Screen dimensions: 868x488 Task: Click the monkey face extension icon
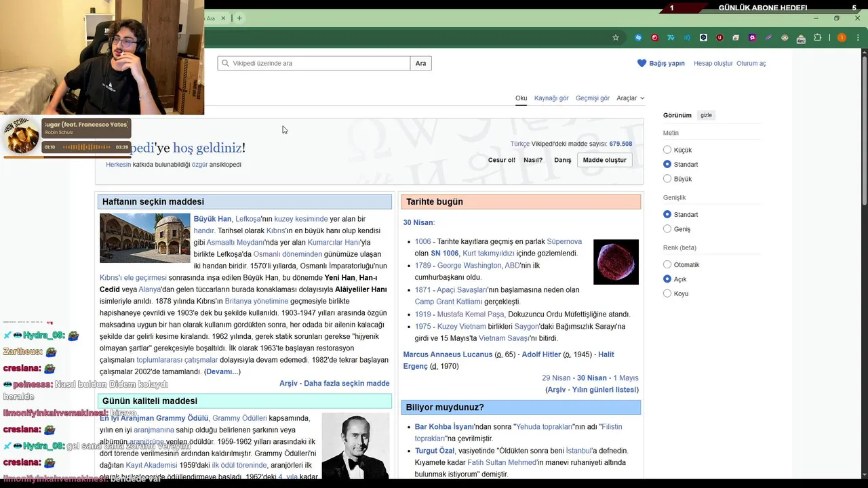[x=785, y=38]
